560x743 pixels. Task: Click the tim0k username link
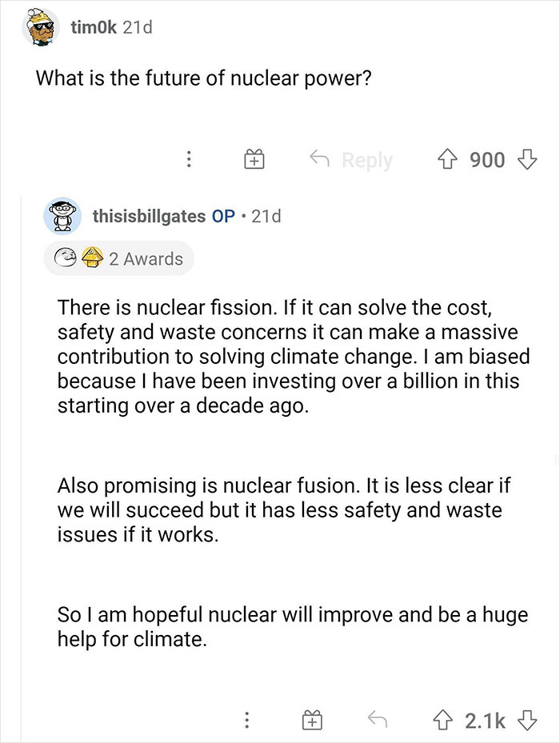(94, 26)
